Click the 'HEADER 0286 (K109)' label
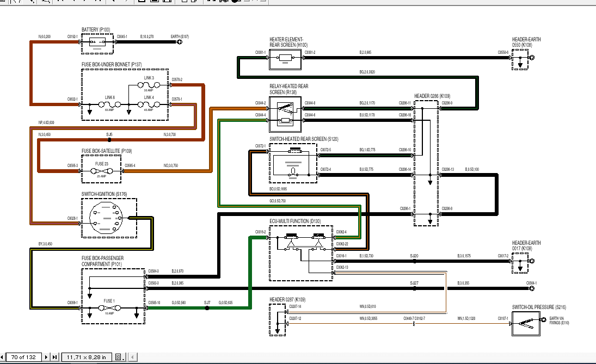Image resolution: width=596 pixels, height=364 pixels. point(432,96)
